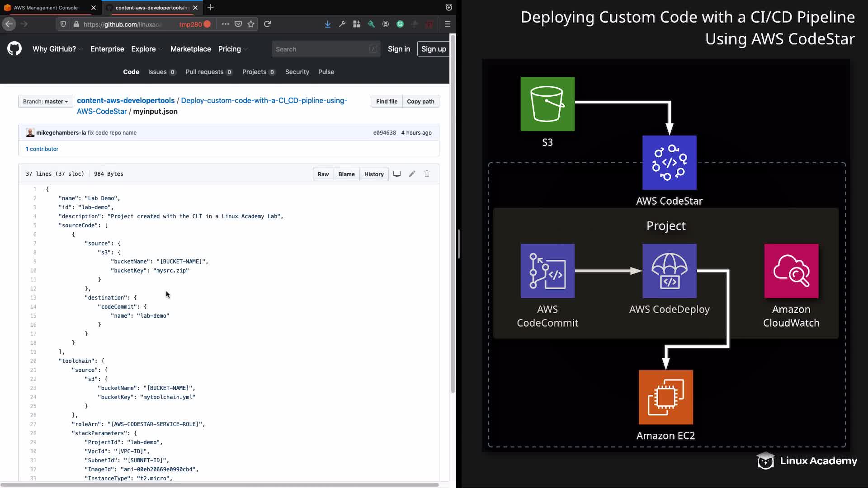Image resolution: width=868 pixels, height=488 pixels.
Task: Save page to Pocket icon
Action: click(238, 24)
